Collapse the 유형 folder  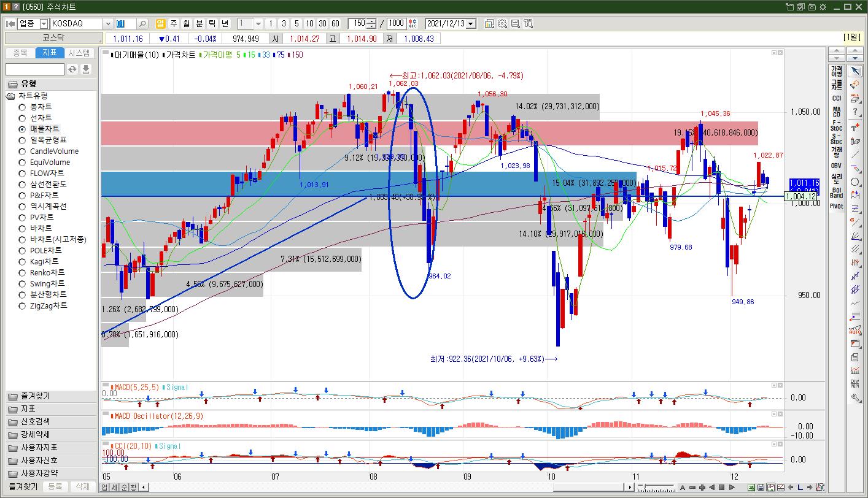coord(51,83)
